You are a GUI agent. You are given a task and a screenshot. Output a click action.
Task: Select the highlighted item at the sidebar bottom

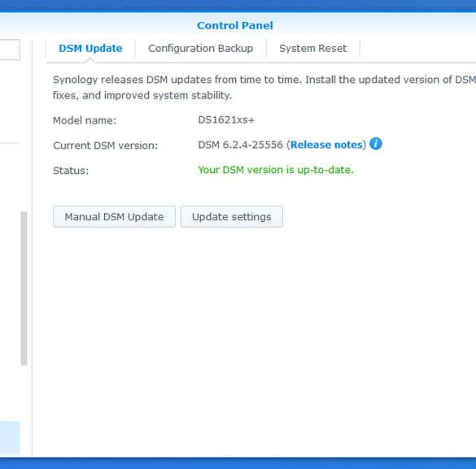[10, 438]
